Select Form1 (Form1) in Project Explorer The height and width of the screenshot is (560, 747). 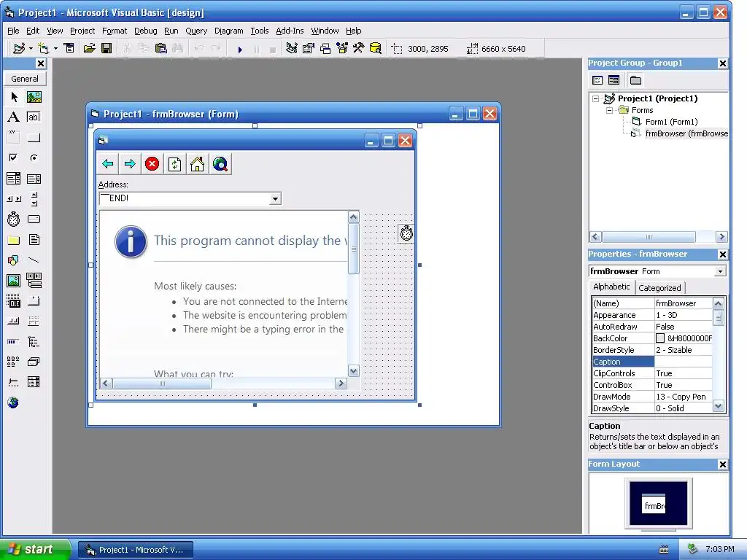(x=671, y=122)
